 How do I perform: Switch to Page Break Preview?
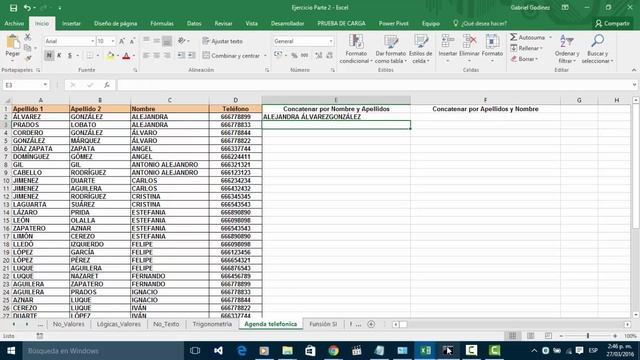(x=548, y=336)
